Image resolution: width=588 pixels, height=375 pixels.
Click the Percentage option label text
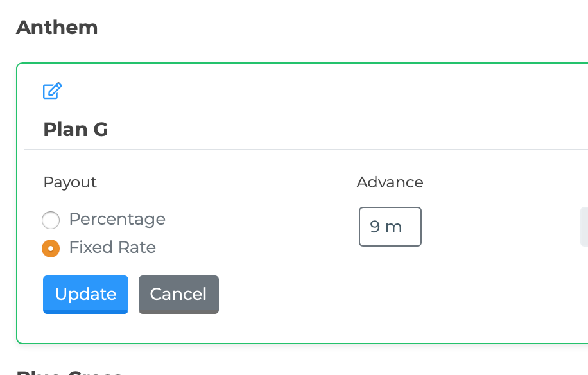pos(117,220)
